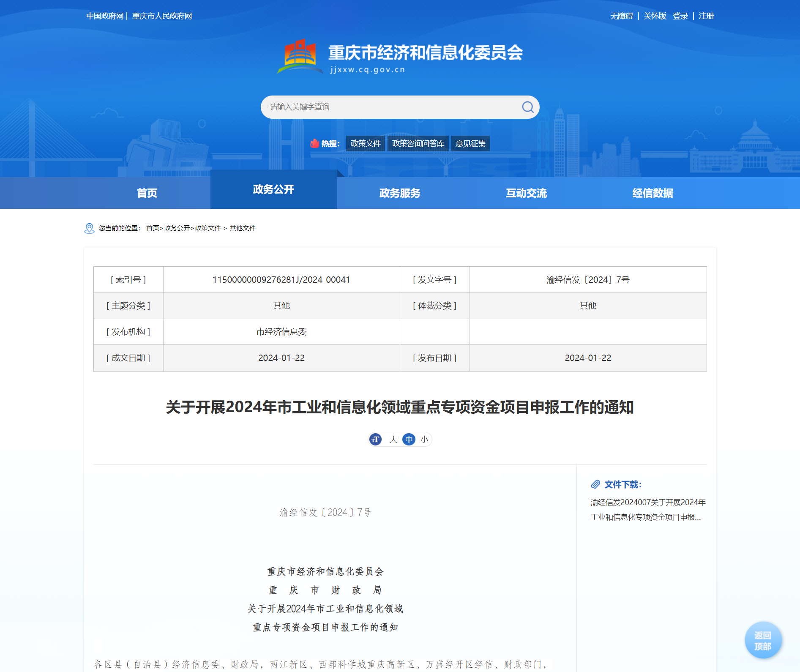Click the 政策文件 hot search tag
This screenshot has width=800, height=672.
366,143
